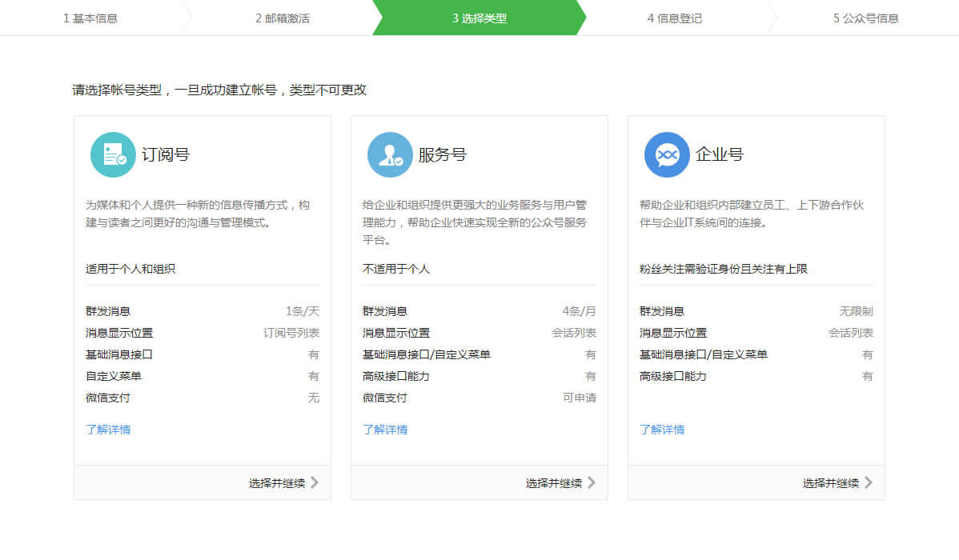Click the 服务号 card title text
This screenshot has height=560, width=959.
pos(443,154)
